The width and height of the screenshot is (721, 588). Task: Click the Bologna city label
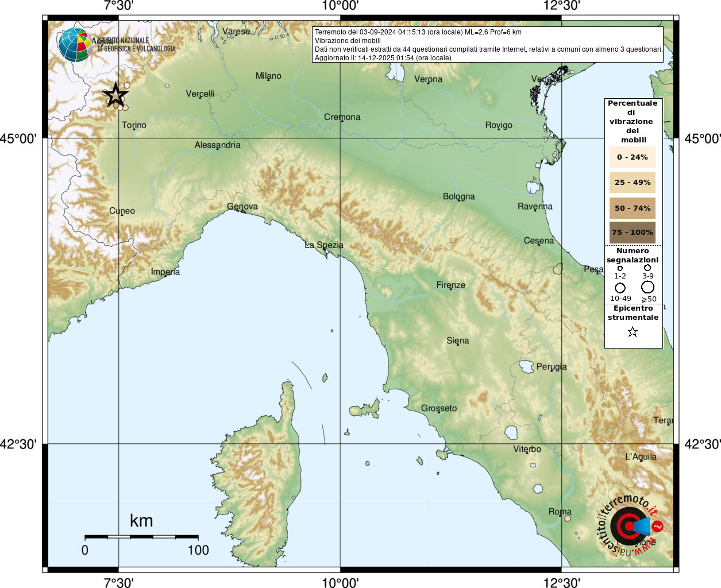(x=459, y=196)
